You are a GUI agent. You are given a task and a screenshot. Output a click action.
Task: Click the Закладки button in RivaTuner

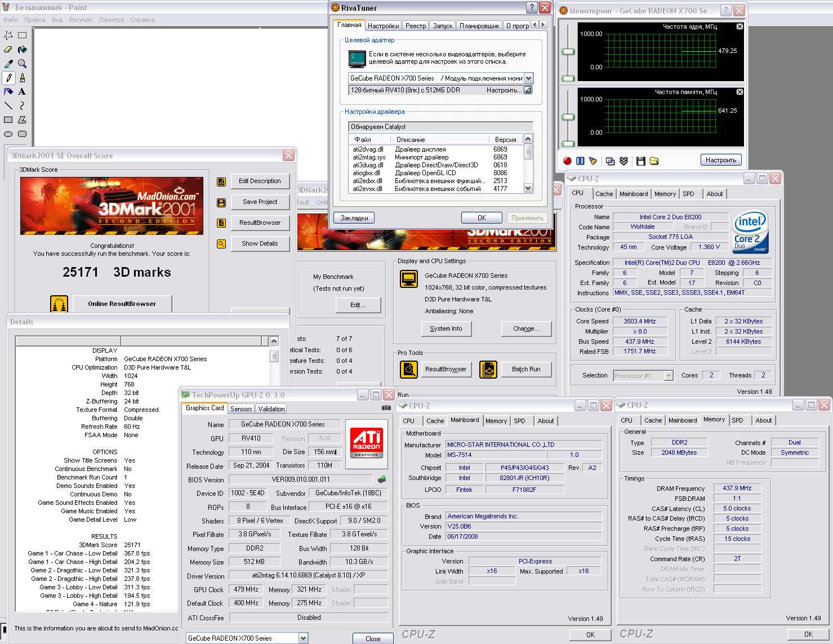coord(354,218)
